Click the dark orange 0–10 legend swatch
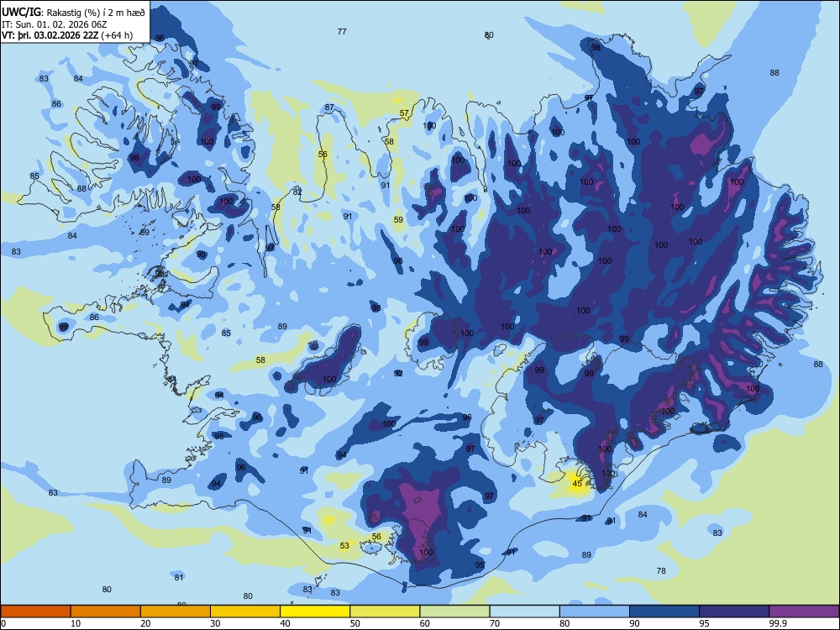The width and height of the screenshot is (840, 630). point(35,612)
